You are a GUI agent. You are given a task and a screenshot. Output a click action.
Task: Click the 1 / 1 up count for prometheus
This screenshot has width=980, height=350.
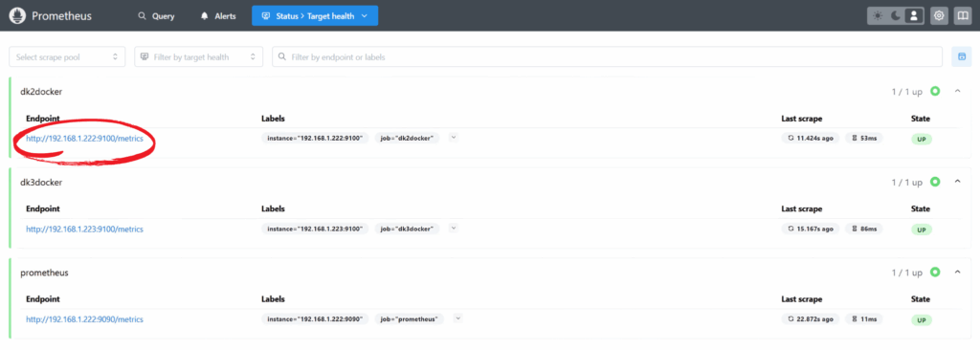[907, 273]
